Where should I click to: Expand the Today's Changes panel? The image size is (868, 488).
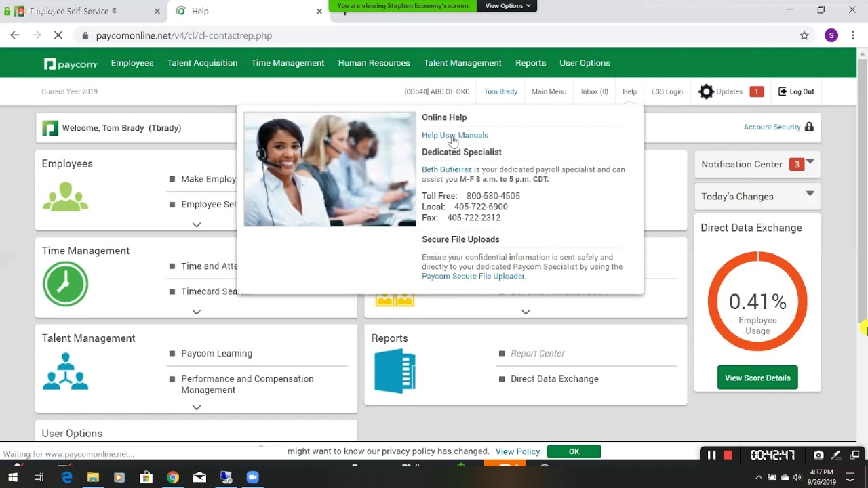point(810,194)
